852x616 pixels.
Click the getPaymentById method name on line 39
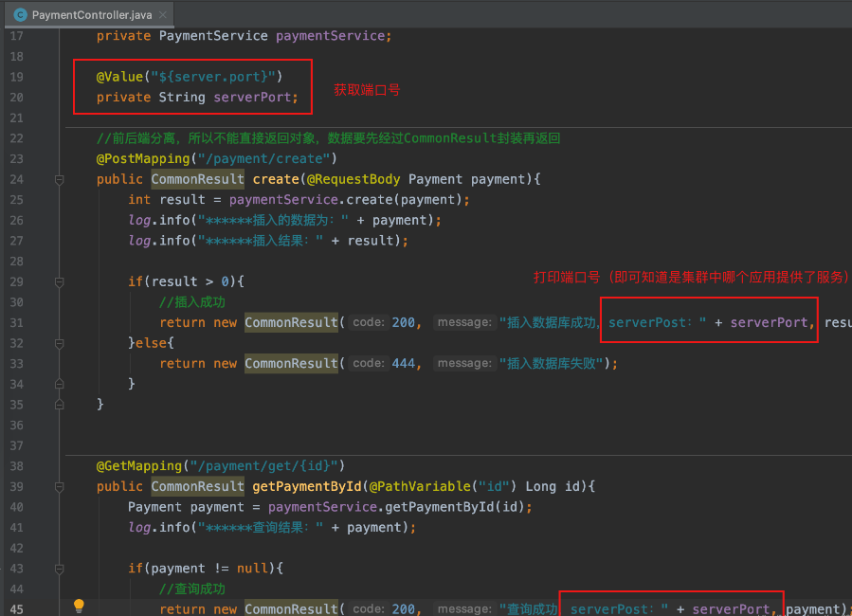[307, 486]
